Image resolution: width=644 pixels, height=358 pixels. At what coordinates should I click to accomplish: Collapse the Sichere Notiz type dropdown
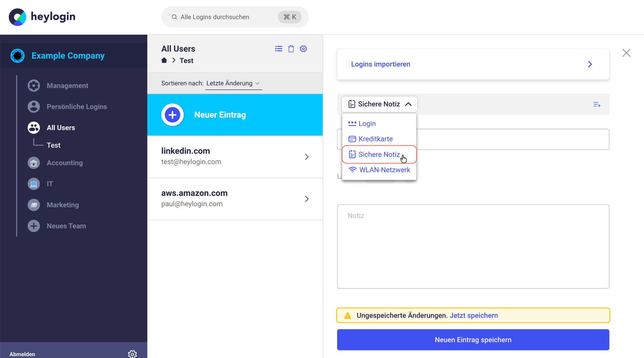pos(380,104)
